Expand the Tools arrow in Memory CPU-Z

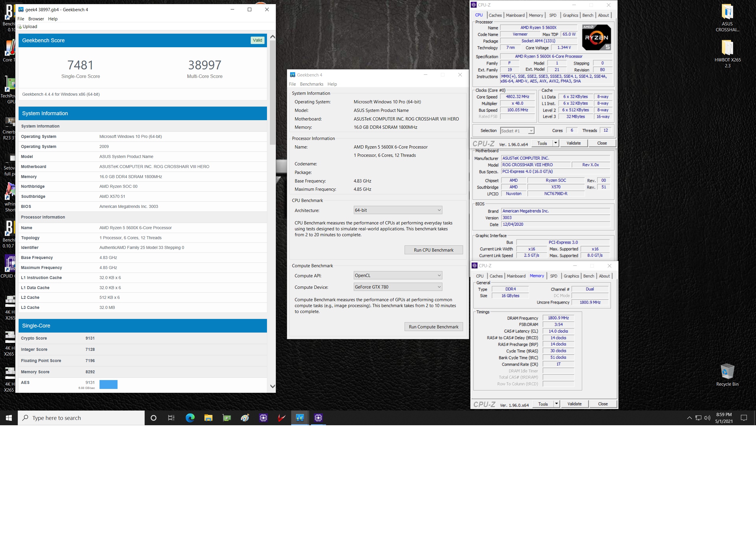[556, 404]
